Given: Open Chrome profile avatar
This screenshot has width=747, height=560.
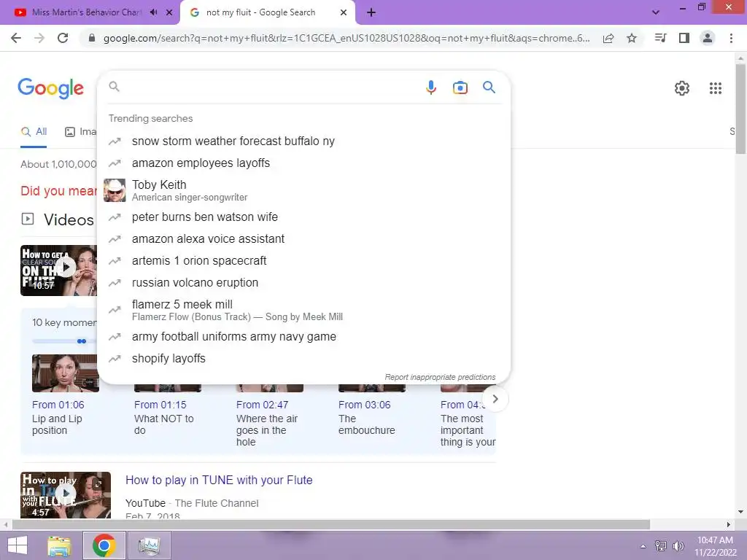Looking at the screenshot, I should [708, 38].
